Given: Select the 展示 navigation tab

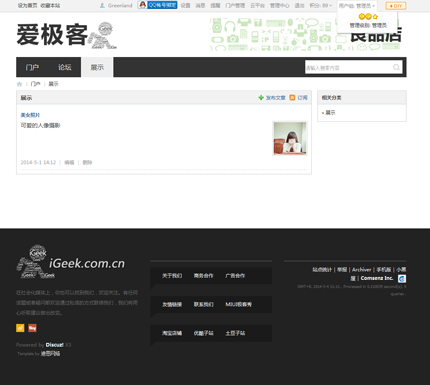Looking at the screenshot, I should coord(97,67).
